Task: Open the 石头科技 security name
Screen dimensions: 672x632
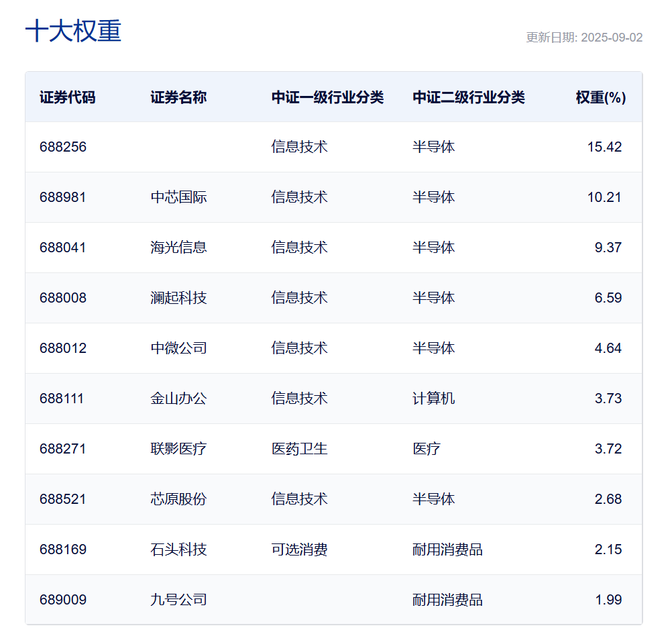Action: point(178,549)
